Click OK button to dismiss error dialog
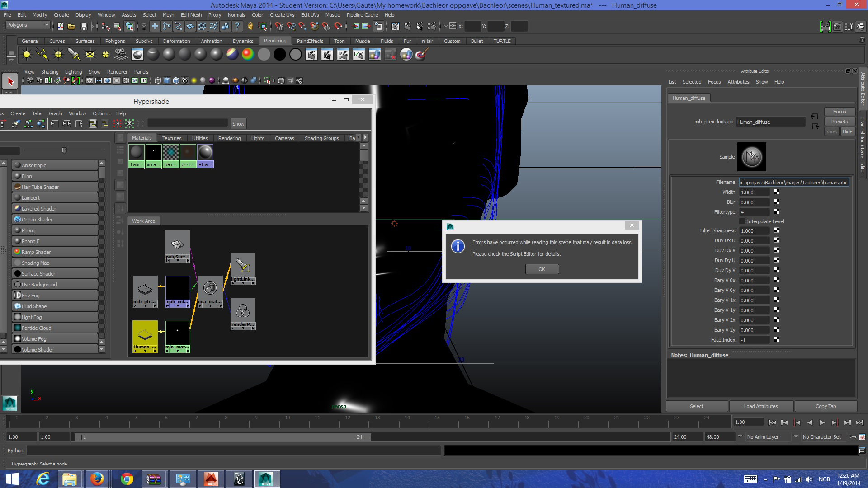Screen dimensions: 868x488 (x=541, y=269)
